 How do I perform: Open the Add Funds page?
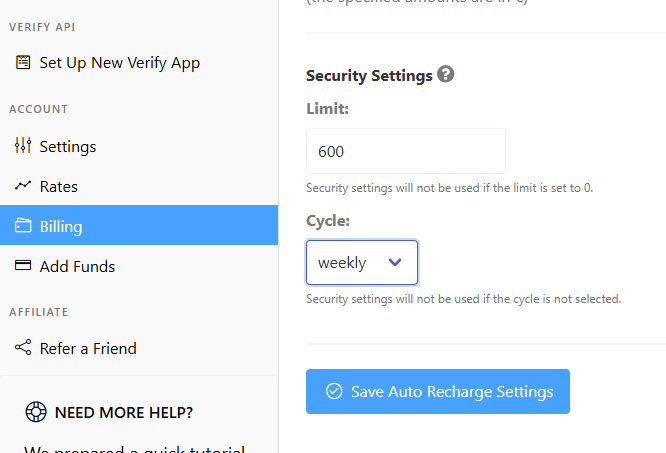pos(139,266)
